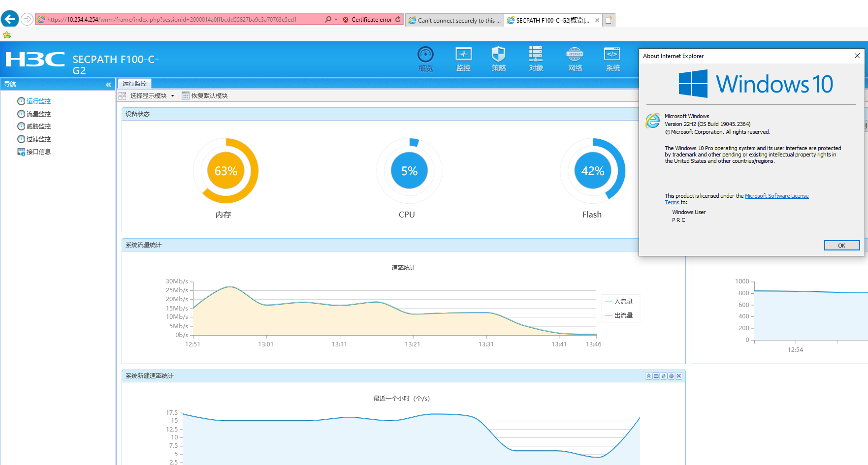Image resolution: width=868 pixels, height=465 pixels.
Task: Click the 监控 monitor icon in top bar
Action: point(463,59)
